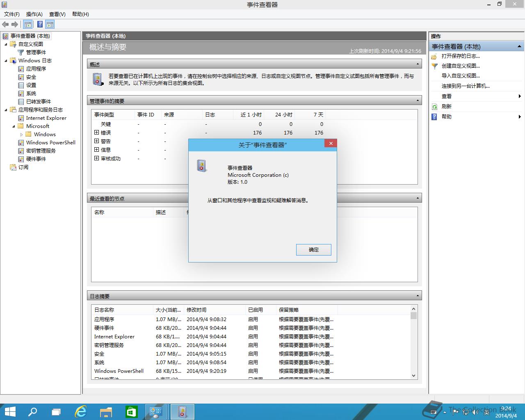Collapse 应用程序和服务日志 tree node

point(6,110)
